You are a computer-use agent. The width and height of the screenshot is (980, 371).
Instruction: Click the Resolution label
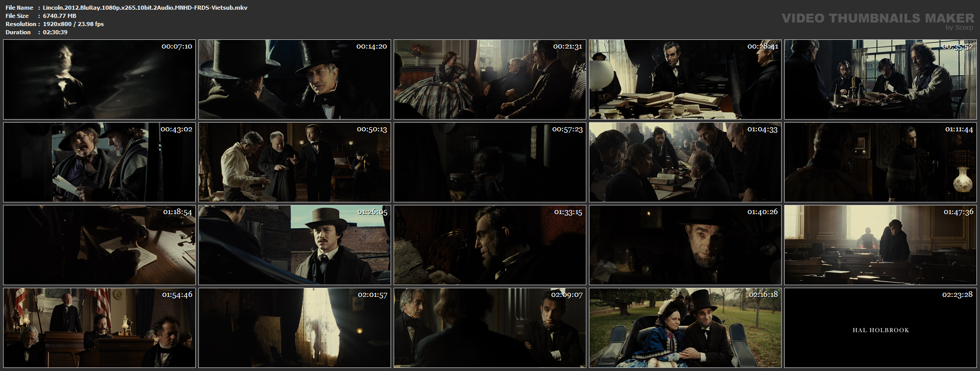tap(21, 24)
